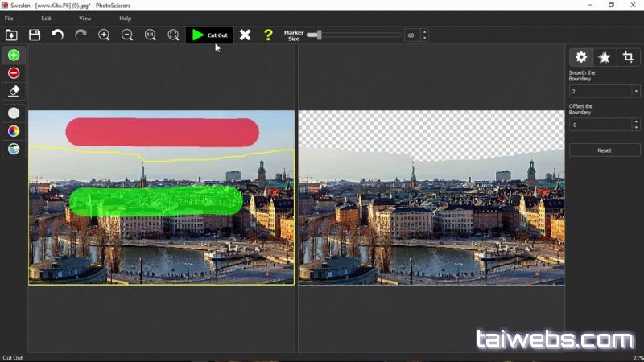Click the Reset button

coord(604,150)
